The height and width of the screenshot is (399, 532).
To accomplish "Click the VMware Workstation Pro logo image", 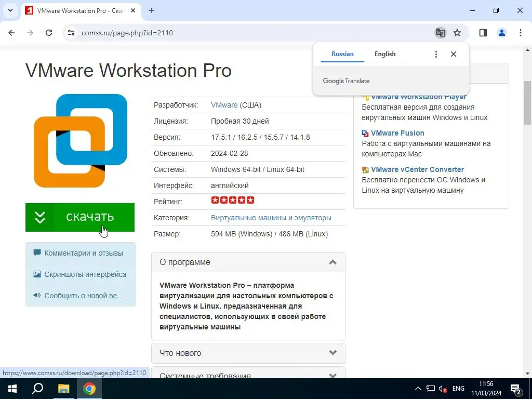I will (81, 140).
